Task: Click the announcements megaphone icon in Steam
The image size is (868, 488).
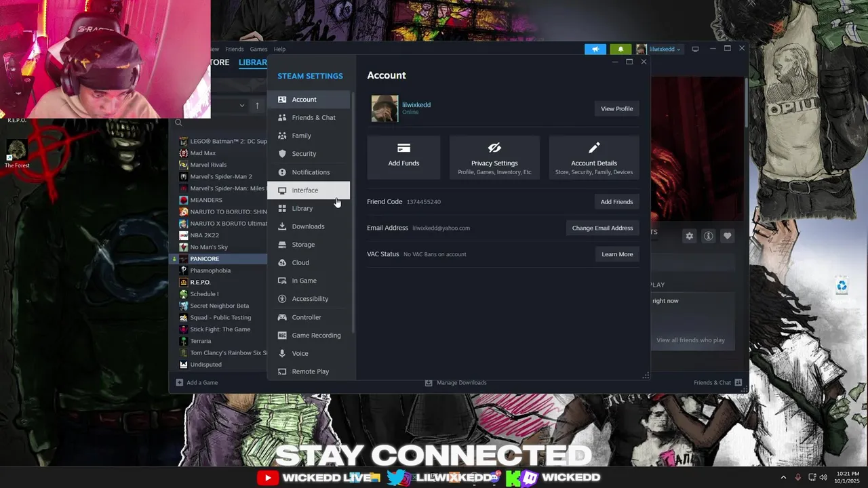Action: point(595,49)
